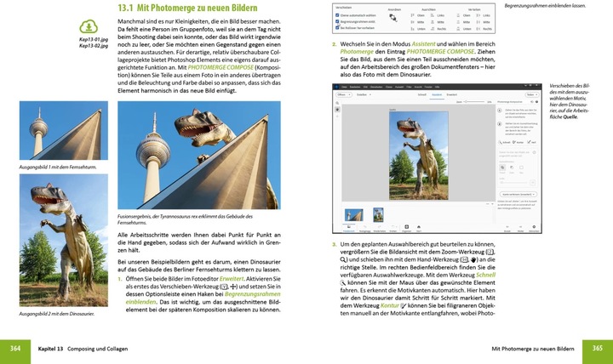Viewport: 613px width, 364px height.
Task: Choose Ausrichten Rechts align icon
Action: [432, 29]
